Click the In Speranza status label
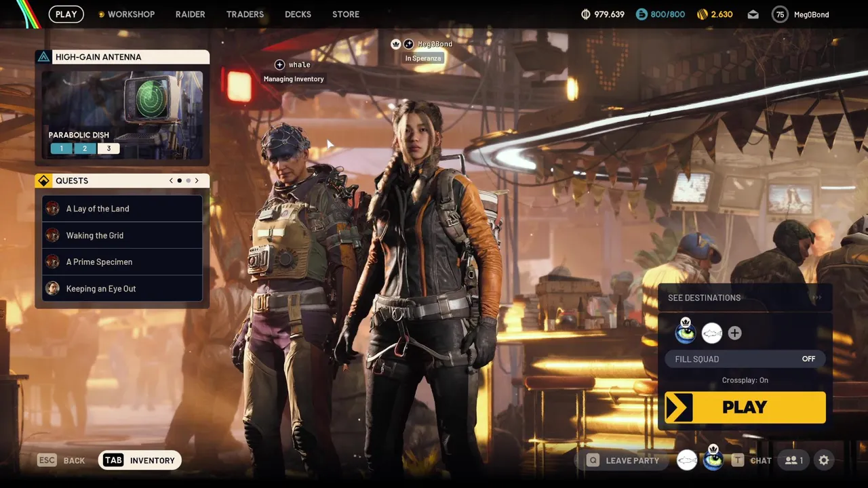868x488 pixels. coord(423,58)
